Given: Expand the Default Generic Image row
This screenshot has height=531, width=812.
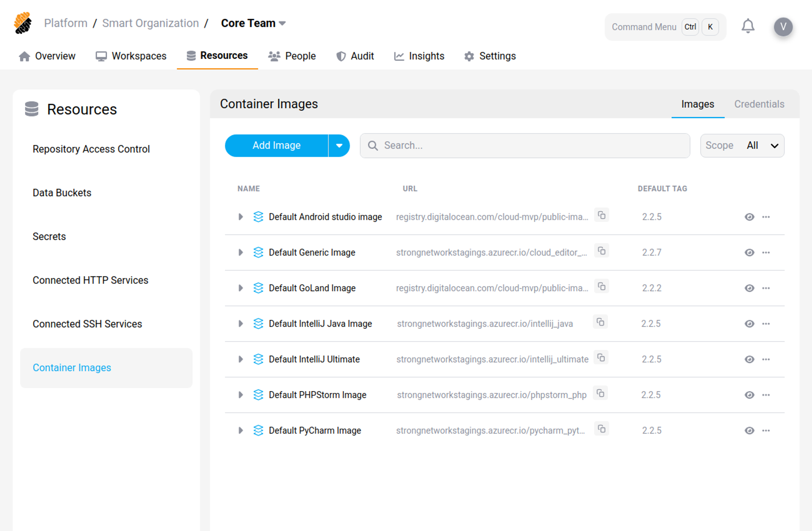Looking at the screenshot, I should (240, 253).
